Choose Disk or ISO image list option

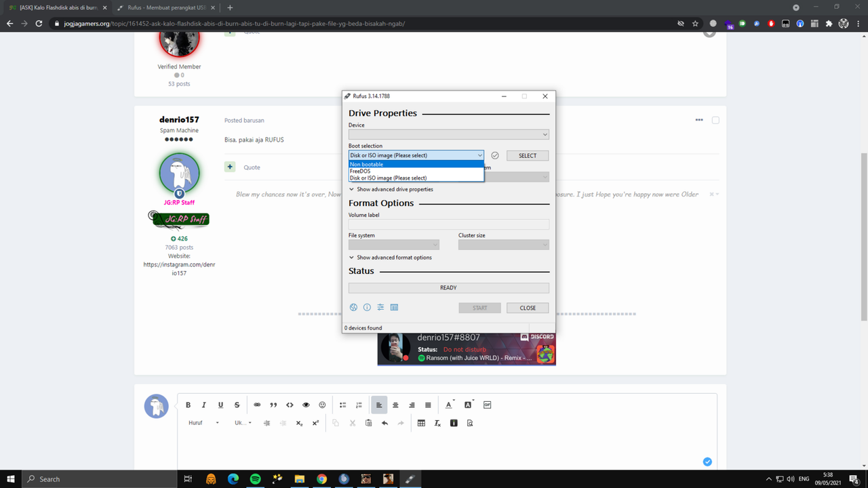[416, 178]
